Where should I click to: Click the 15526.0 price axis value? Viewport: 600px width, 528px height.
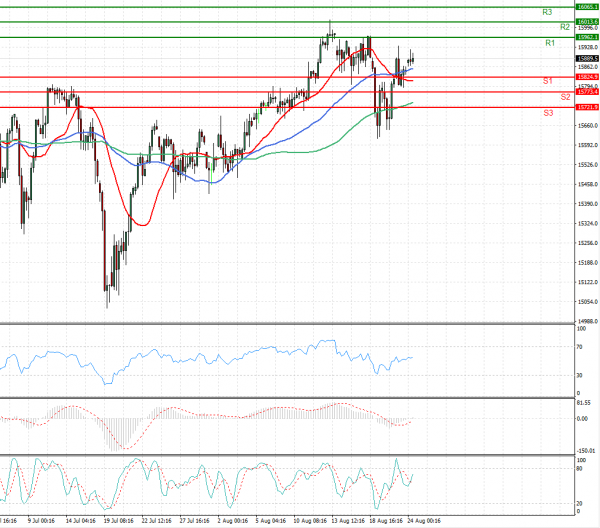point(588,165)
